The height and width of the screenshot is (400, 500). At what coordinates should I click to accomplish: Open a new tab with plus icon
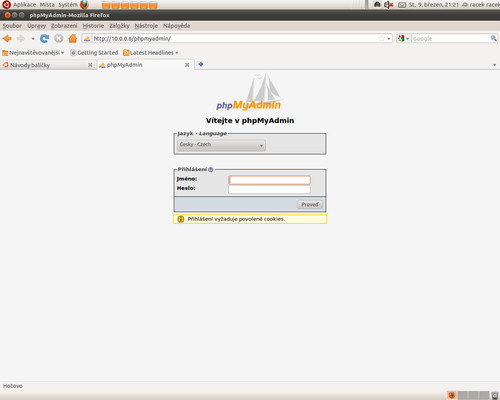pyautogui.click(x=201, y=64)
